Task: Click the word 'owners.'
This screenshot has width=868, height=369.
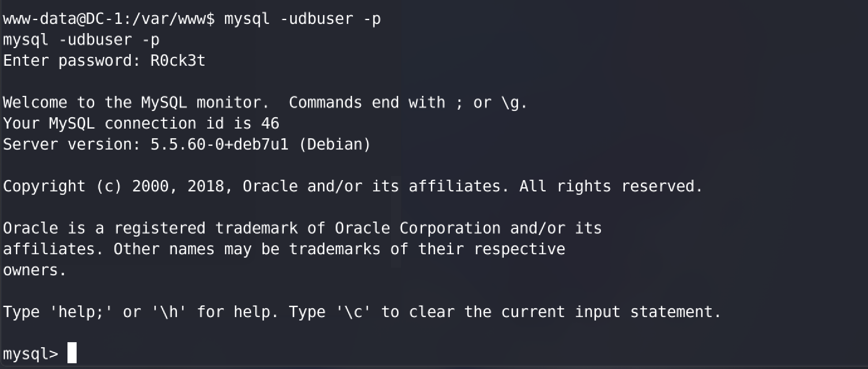Action: pos(35,270)
